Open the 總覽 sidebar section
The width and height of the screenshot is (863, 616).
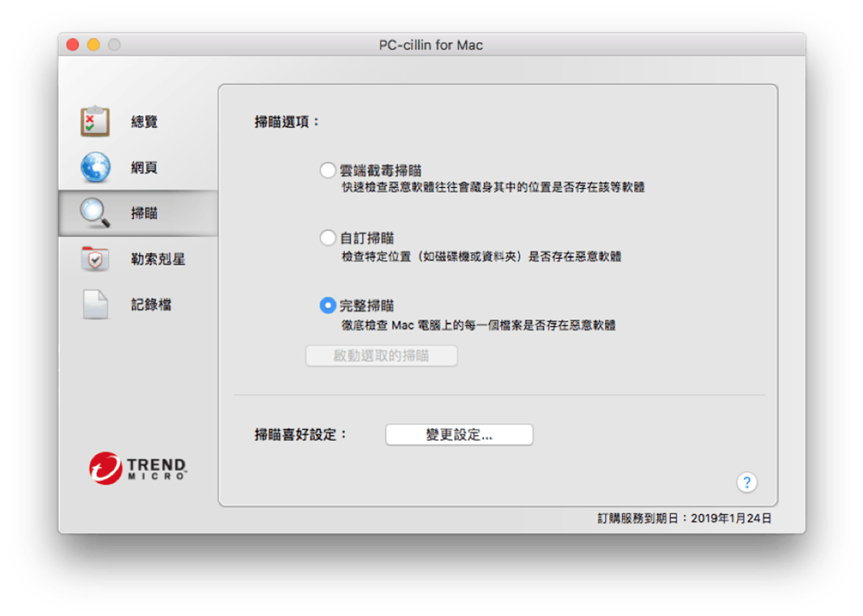coord(138,121)
